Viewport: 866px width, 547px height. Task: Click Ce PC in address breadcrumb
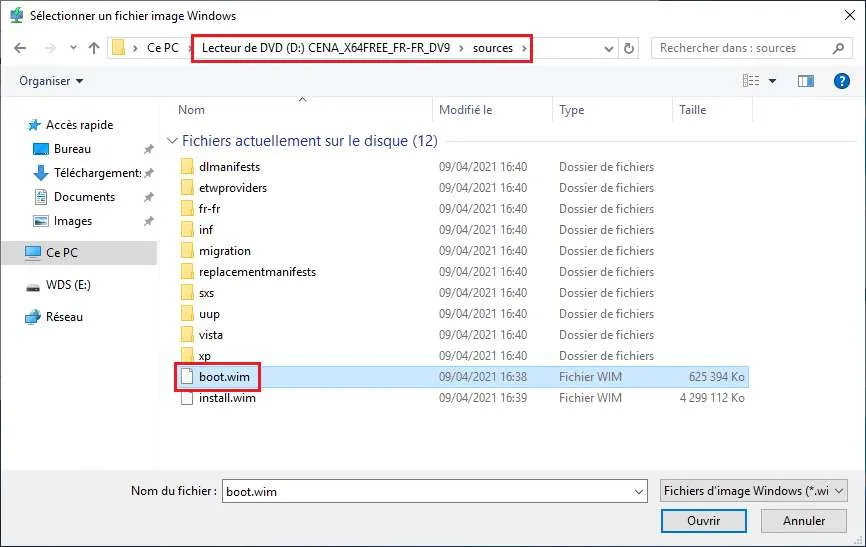click(x=163, y=48)
